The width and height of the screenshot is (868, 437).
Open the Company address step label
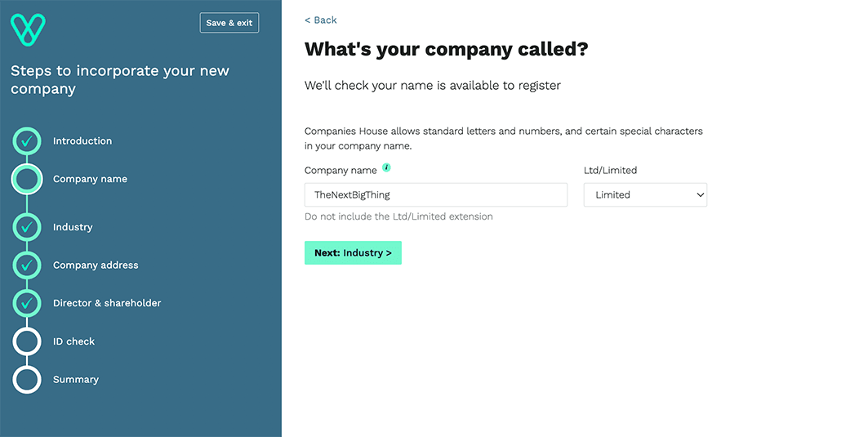(96, 265)
